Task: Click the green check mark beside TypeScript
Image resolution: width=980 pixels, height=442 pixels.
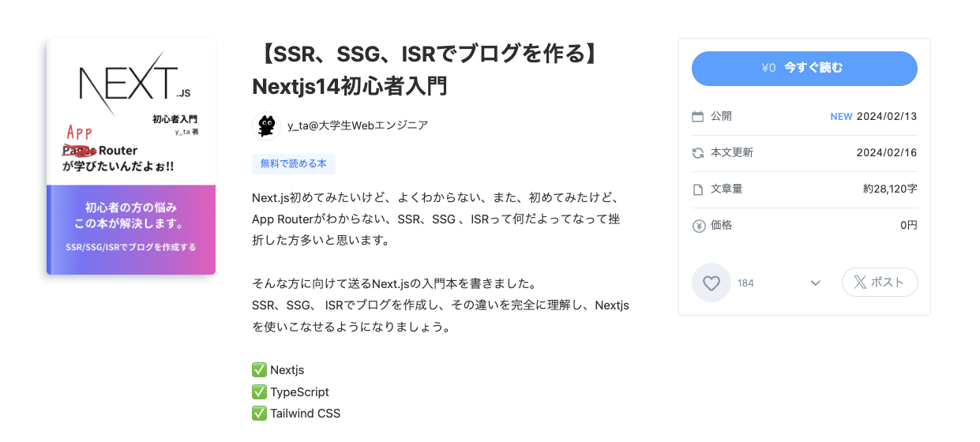Action: 259,391
